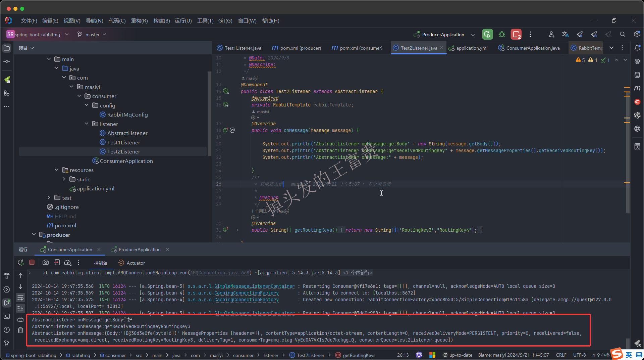Open the 文件(F) menu

[29, 20]
